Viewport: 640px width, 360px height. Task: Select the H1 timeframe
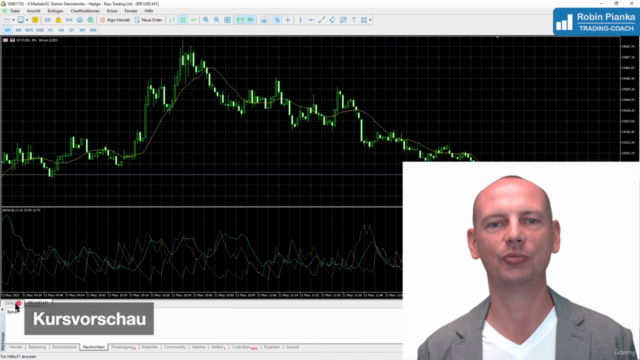pos(51,30)
